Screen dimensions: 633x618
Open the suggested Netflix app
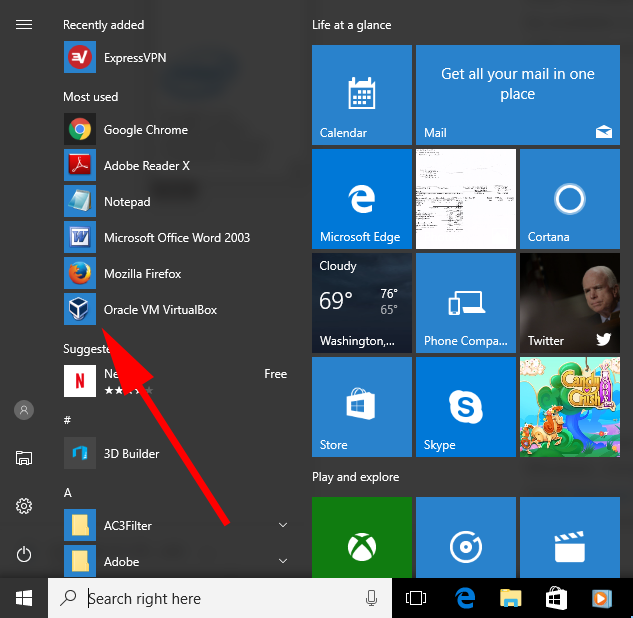[x=176, y=381]
